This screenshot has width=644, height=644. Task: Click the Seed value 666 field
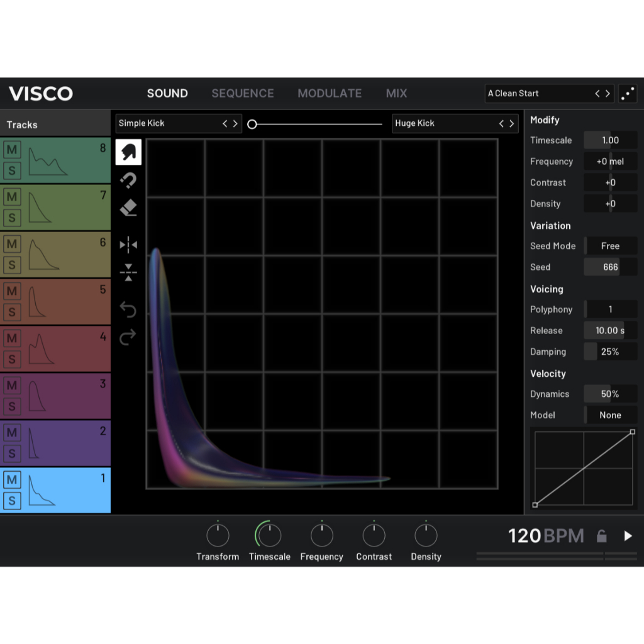pos(611,267)
